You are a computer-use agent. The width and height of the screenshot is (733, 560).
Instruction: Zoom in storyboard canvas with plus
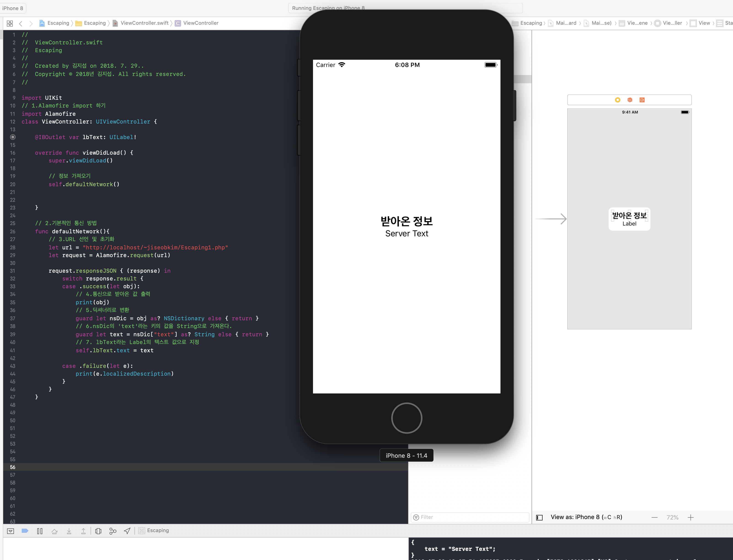(691, 517)
